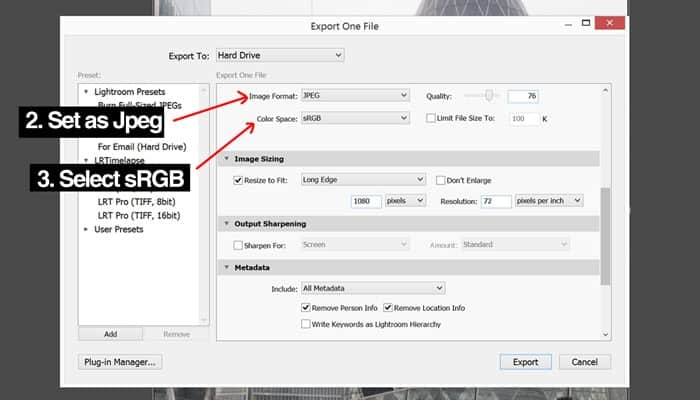Minimize the Export One File dialog
Viewport: 700px width, 400px height.
point(568,24)
